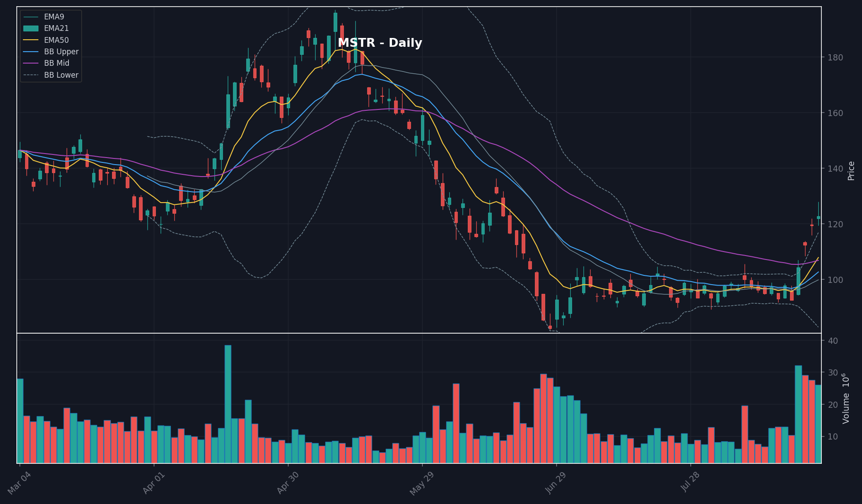Screen dimensions: 862x504
Task: Click the MSTR - Daily chart title
Action: point(380,43)
